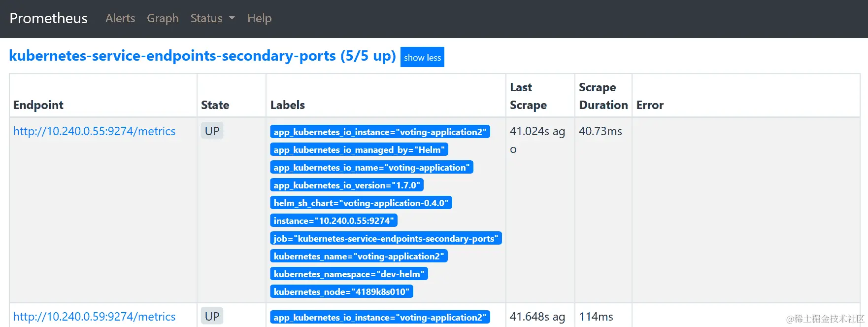Click the app_kubernetes_io_managed_by="Helm" label

click(x=359, y=150)
